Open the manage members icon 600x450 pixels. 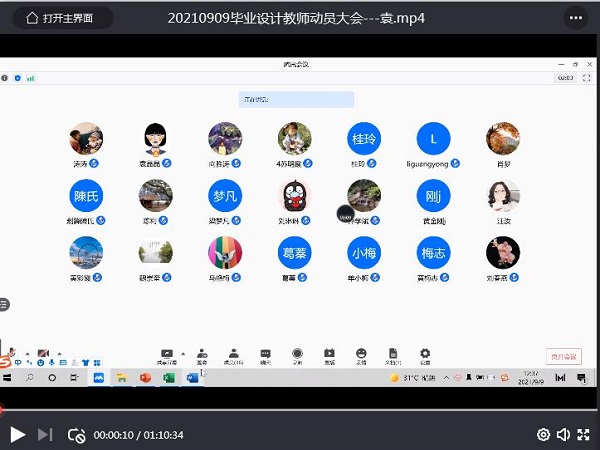pyautogui.click(x=233, y=356)
